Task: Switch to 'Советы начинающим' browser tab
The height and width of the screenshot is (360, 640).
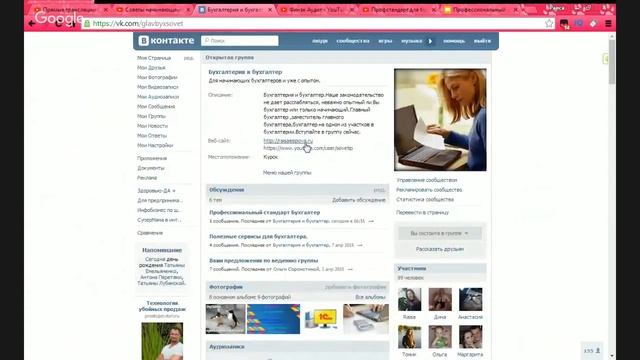Action: click(153, 9)
